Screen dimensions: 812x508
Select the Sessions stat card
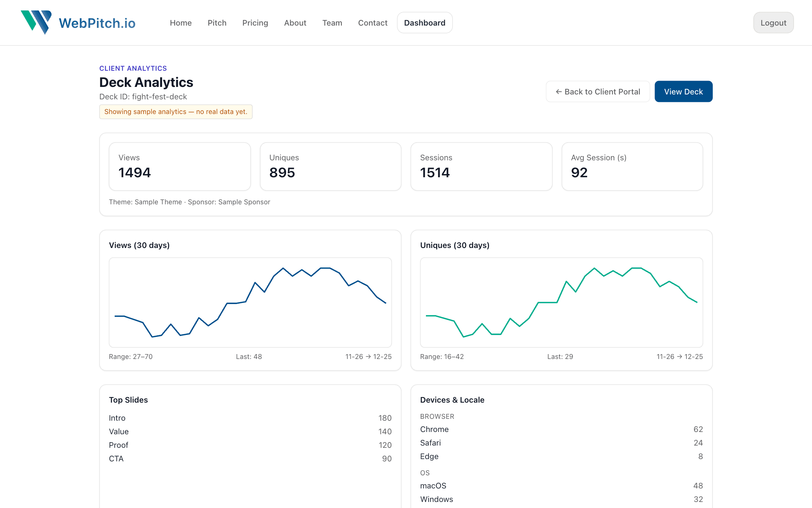tap(481, 166)
